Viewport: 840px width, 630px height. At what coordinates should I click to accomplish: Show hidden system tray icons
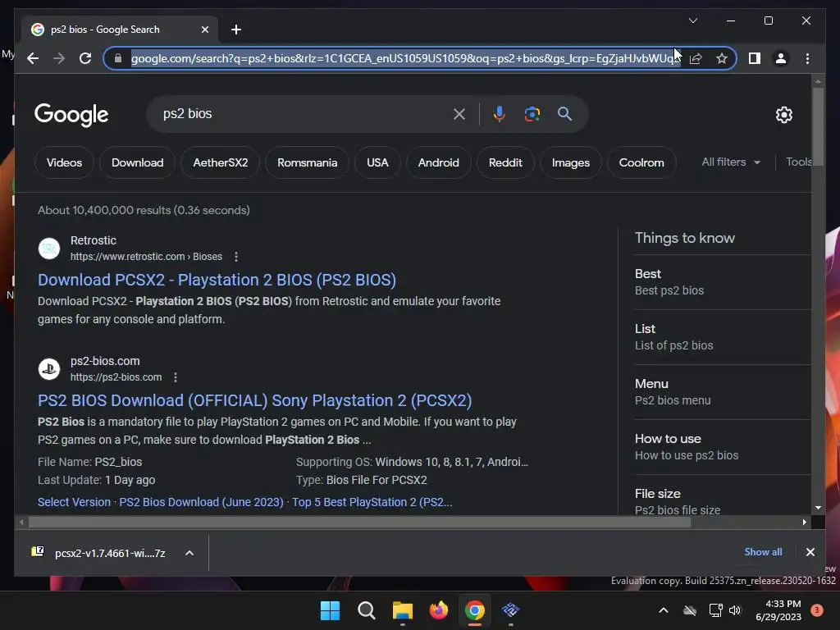pos(663,610)
